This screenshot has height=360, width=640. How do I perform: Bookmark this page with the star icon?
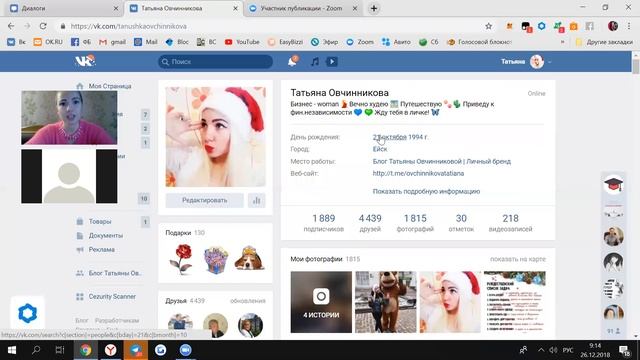pyautogui.click(x=488, y=26)
